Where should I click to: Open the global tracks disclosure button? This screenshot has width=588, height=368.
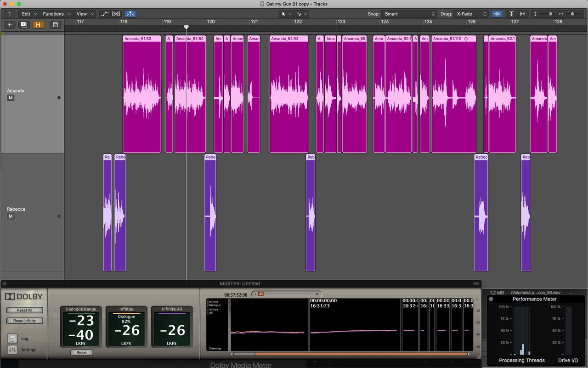click(56, 25)
